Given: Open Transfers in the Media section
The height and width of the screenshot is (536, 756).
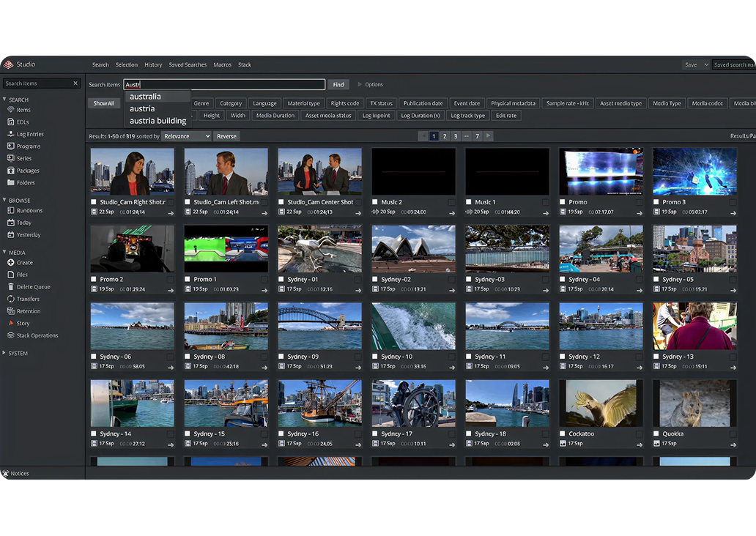Looking at the screenshot, I should click(x=27, y=299).
